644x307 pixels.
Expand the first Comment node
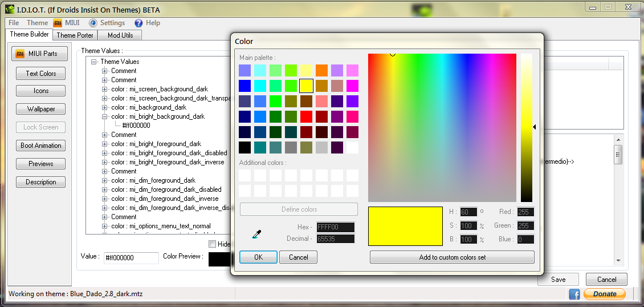click(104, 71)
